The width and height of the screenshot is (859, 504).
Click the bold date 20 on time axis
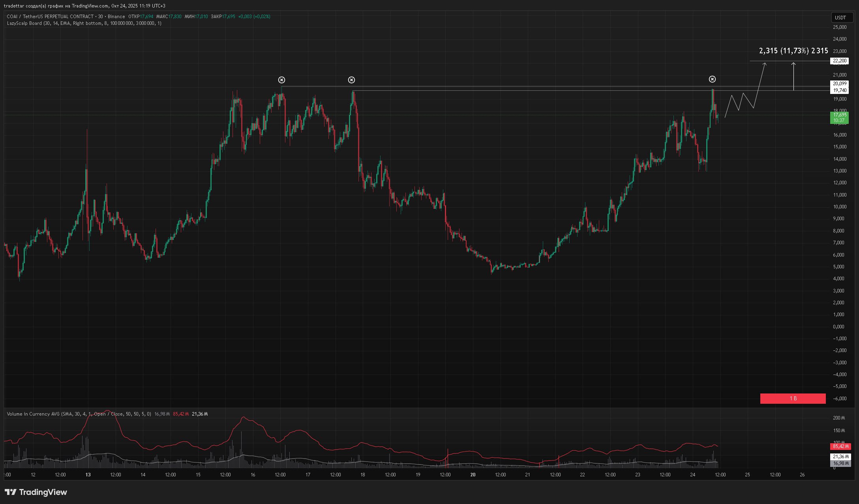click(x=473, y=475)
